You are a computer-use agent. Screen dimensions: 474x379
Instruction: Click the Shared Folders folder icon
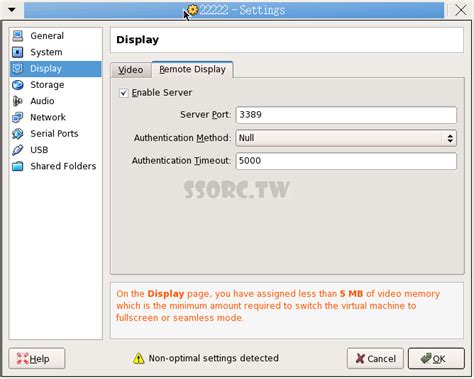click(18, 166)
